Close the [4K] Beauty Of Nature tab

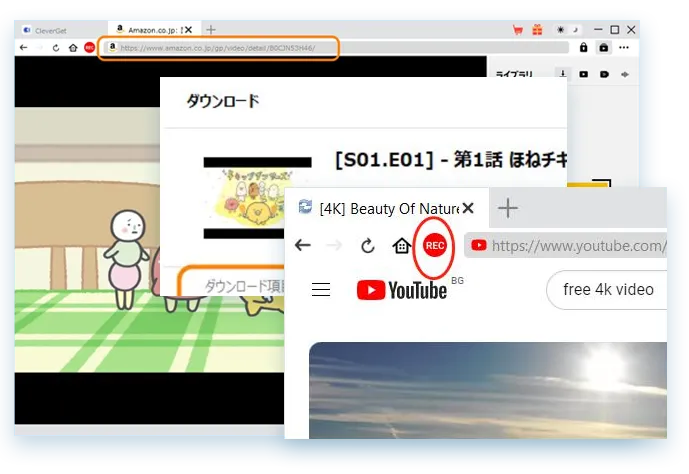(x=468, y=208)
